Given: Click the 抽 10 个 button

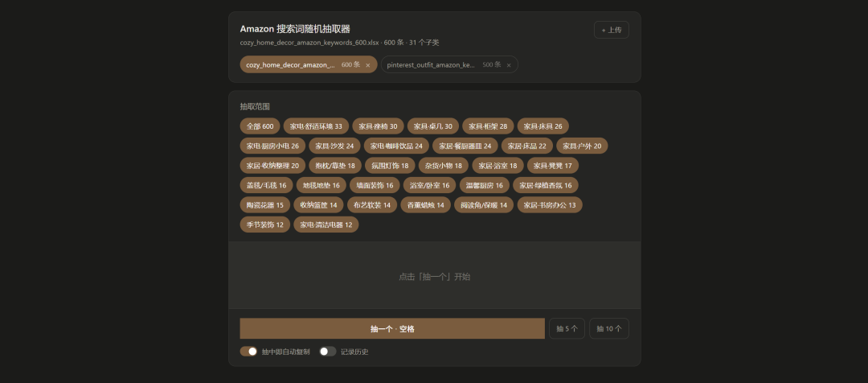Looking at the screenshot, I should pos(609,328).
